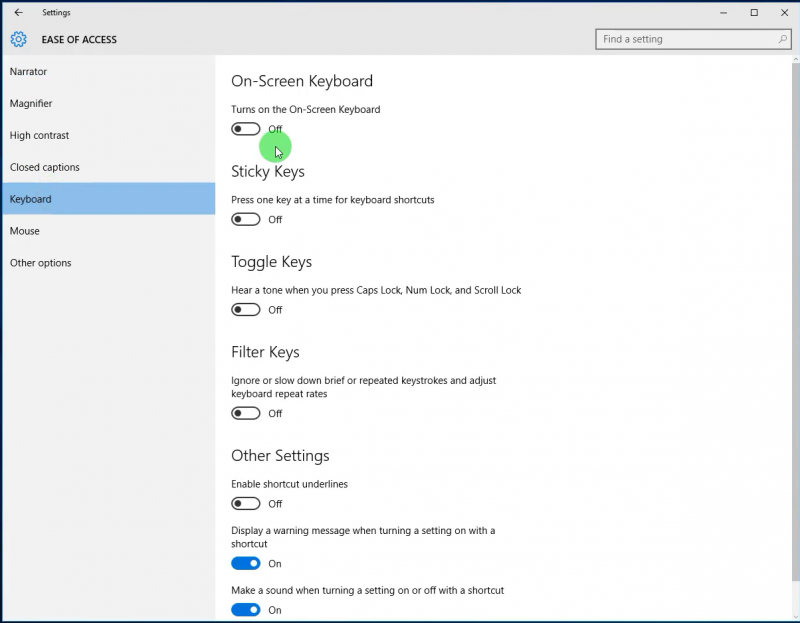Select High contrast in the sidebar

[40, 136]
